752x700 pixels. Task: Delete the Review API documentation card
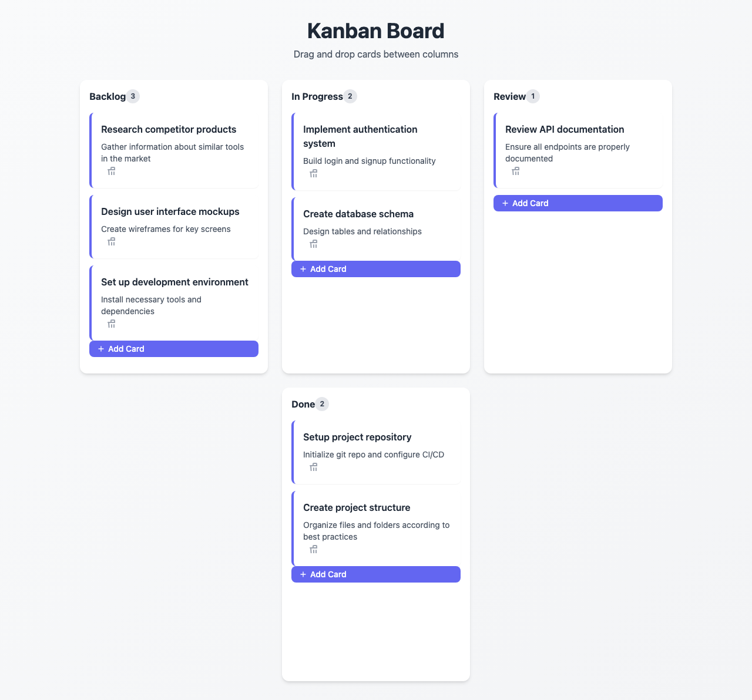[x=516, y=171]
